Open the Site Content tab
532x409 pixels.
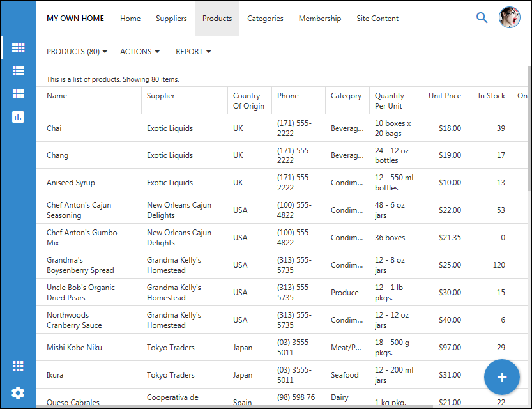pyautogui.click(x=377, y=19)
